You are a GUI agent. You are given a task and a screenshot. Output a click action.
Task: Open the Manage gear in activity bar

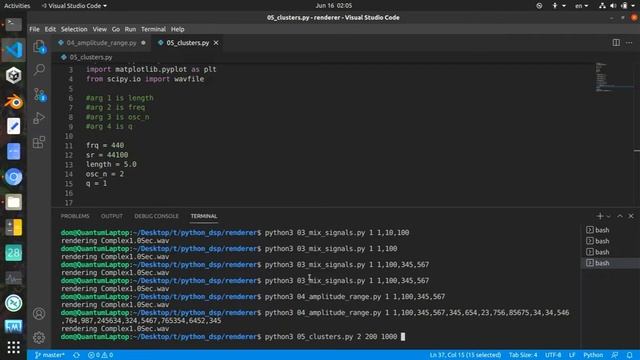39,337
